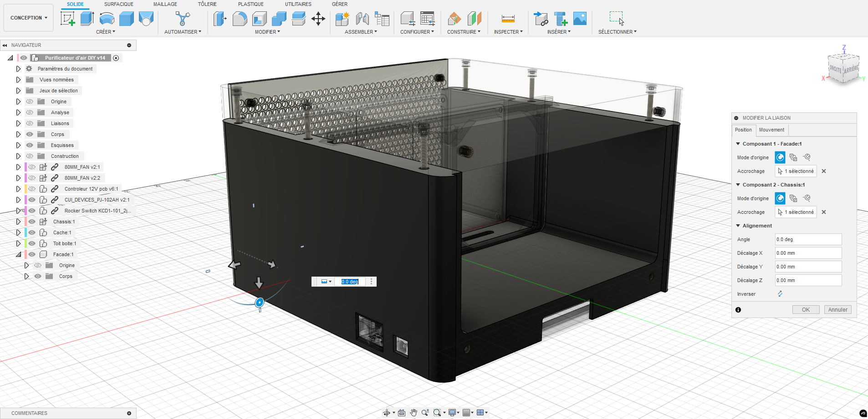Open the in-canvas joint type dropdown
Image resolution: width=868 pixels, height=419 pixels.
[326, 282]
